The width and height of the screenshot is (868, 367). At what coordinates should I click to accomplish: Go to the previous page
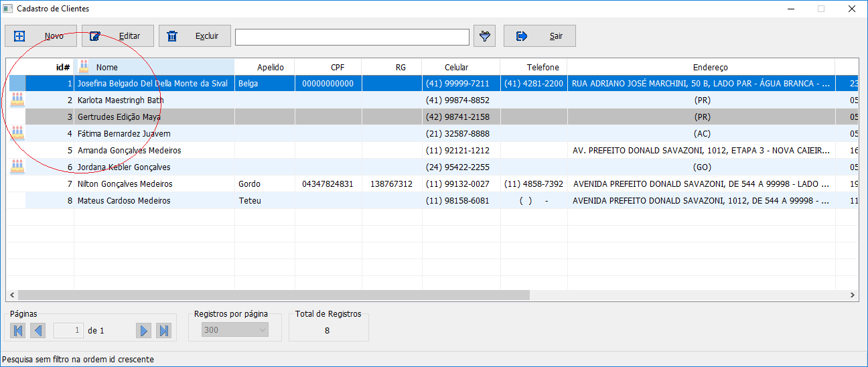tap(38, 330)
